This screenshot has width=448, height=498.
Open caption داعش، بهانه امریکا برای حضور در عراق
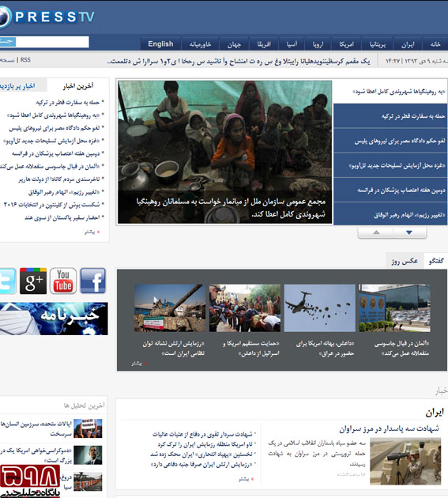[325, 349]
